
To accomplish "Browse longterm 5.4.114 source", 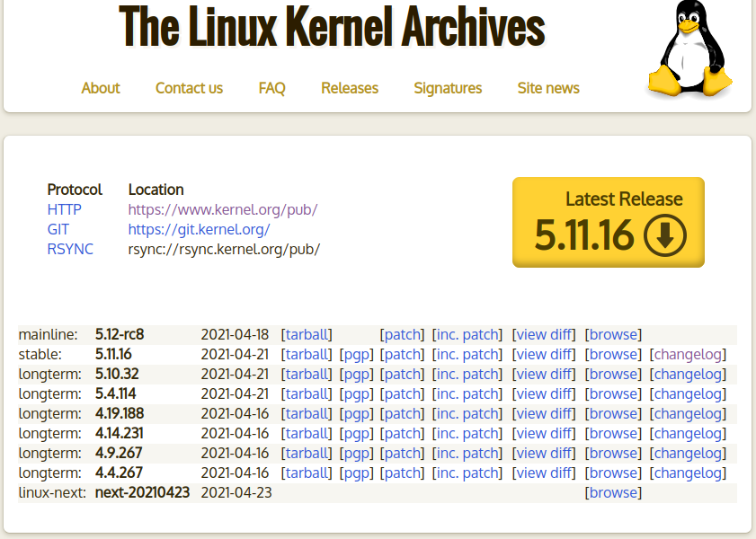I will [613, 393].
